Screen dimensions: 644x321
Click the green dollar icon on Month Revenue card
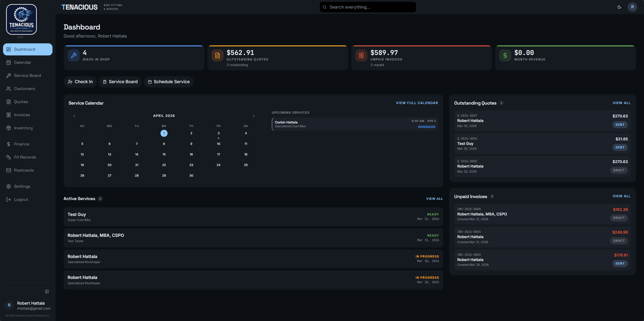[x=504, y=55]
